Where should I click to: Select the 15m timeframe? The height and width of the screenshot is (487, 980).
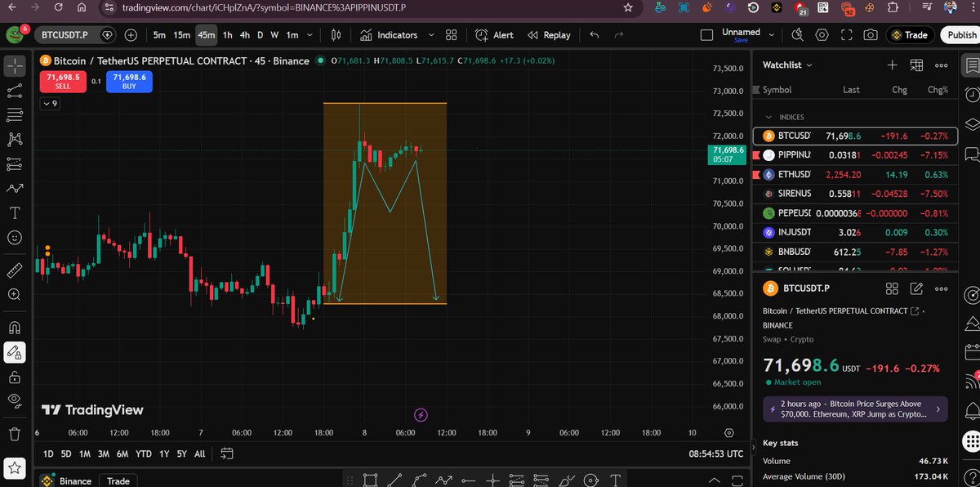point(181,35)
